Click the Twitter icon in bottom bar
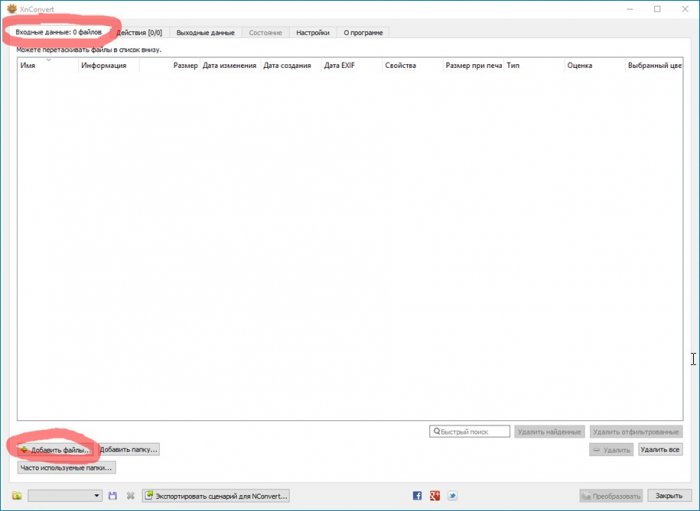The image size is (700, 511). coord(452,495)
